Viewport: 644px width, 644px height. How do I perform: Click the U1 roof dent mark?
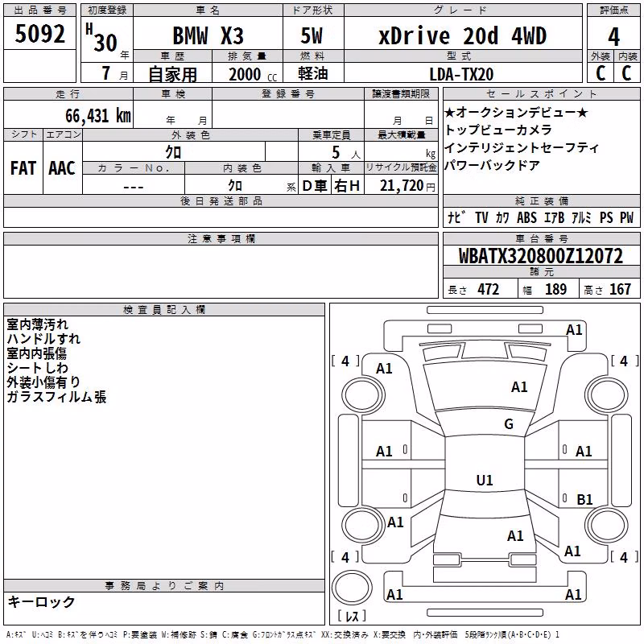coord(485,480)
